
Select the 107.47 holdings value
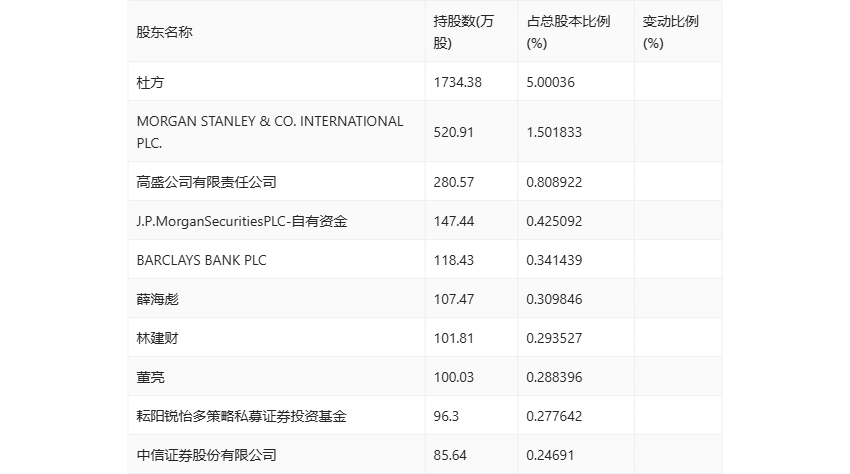click(x=454, y=299)
